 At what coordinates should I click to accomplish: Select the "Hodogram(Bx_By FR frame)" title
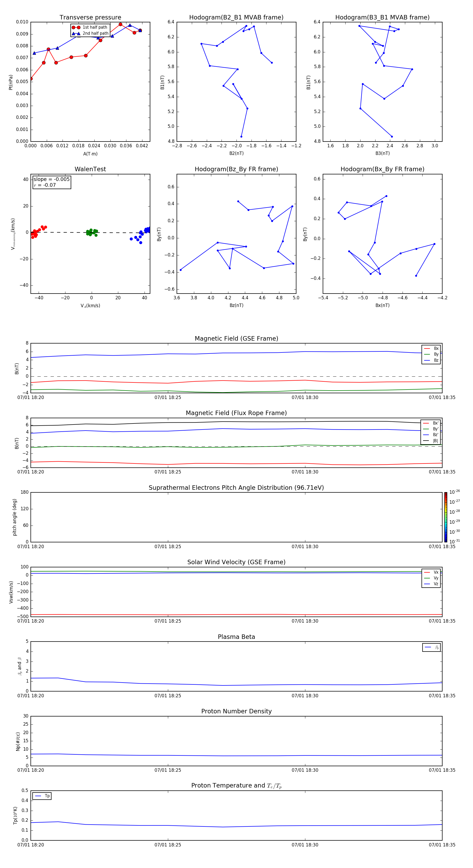pyautogui.click(x=382, y=169)
